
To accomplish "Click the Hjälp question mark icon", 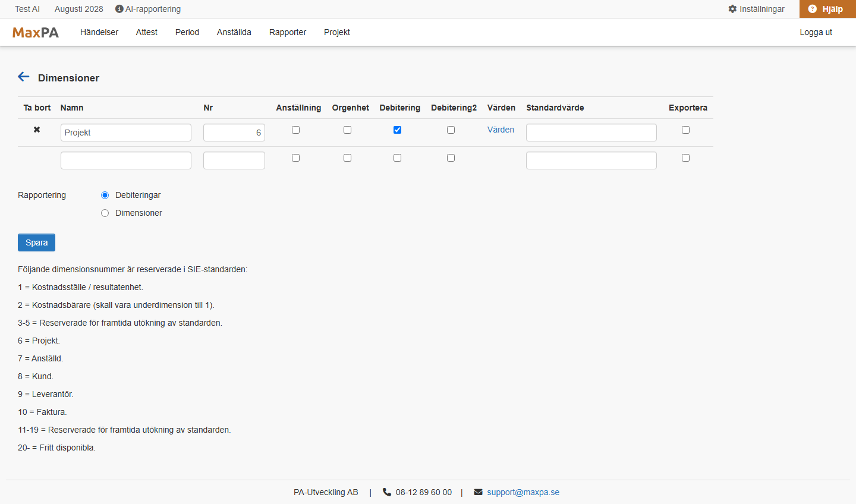I will tap(813, 9).
